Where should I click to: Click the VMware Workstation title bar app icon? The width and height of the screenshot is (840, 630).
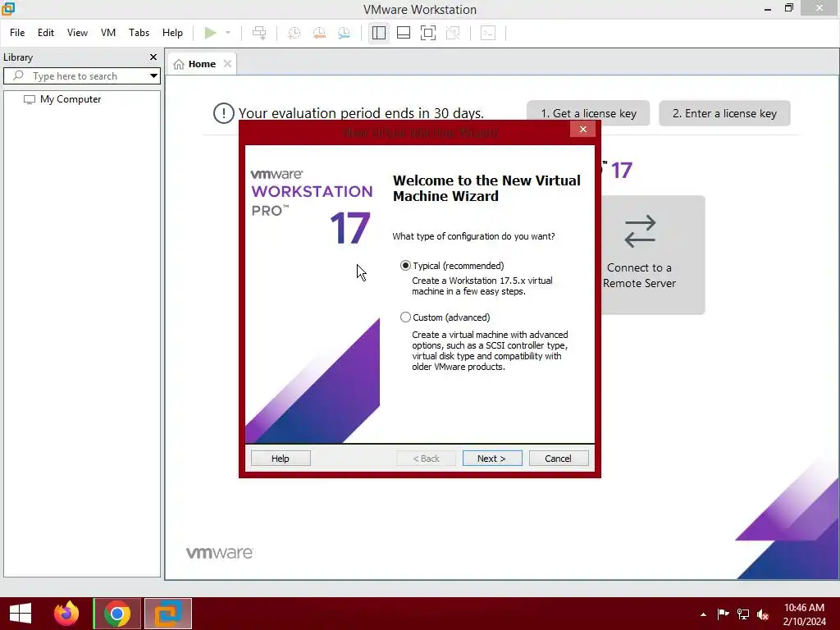click(x=8, y=8)
